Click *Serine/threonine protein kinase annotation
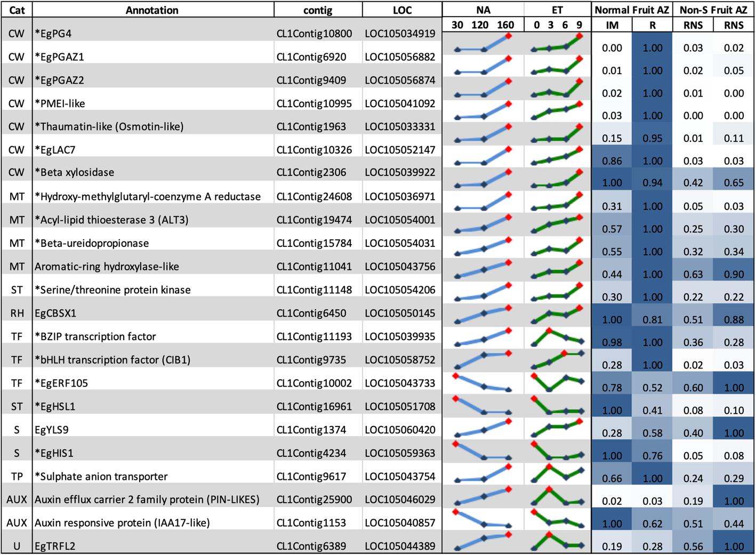Image resolution: width=756 pixels, height=555 pixels. point(112,290)
